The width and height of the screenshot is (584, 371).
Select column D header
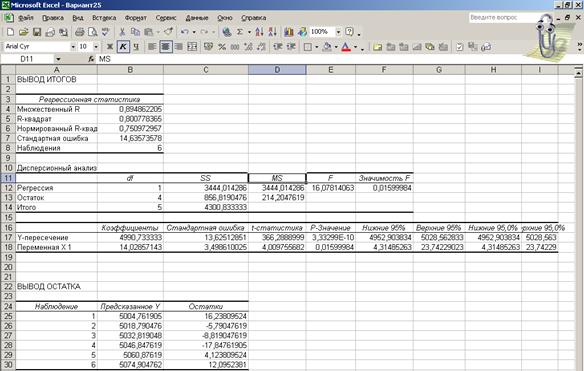tap(277, 70)
